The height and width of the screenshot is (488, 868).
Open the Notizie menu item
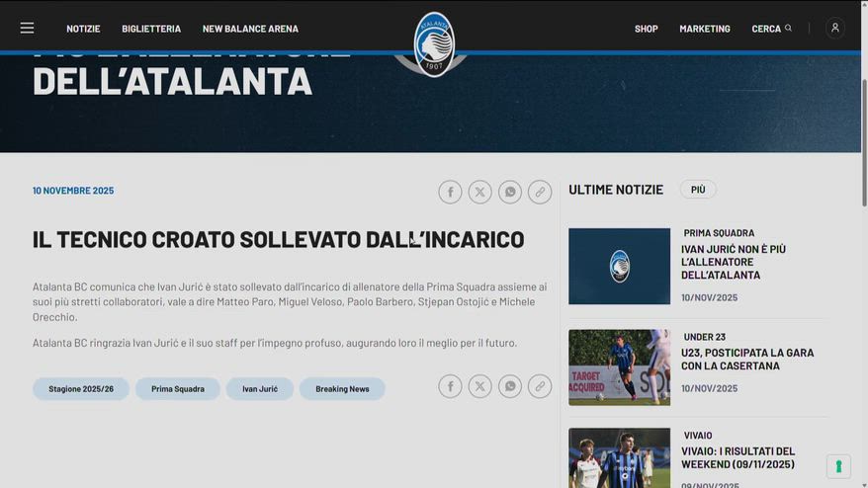(x=83, y=29)
